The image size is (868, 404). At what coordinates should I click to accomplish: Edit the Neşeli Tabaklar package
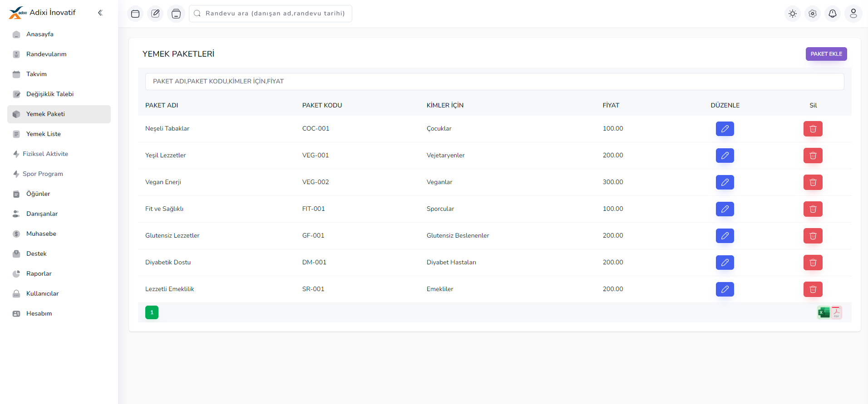725,129
